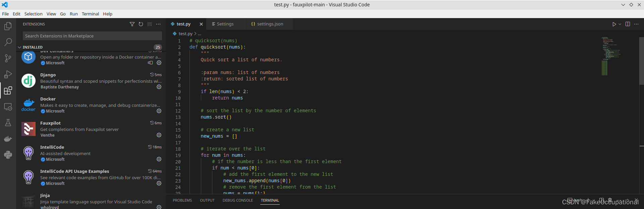The height and width of the screenshot is (209, 644).
Task: Click the Extensions icon in activity bar
Action: point(8,90)
